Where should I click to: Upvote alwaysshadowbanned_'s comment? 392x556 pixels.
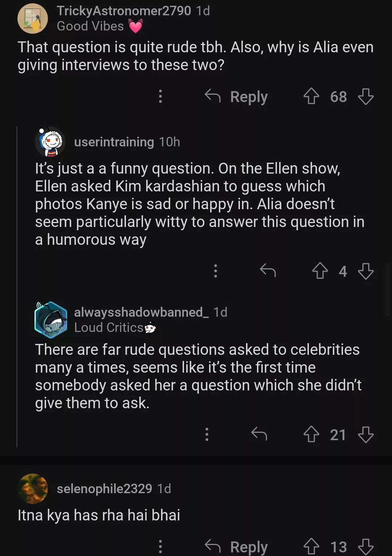(x=311, y=434)
